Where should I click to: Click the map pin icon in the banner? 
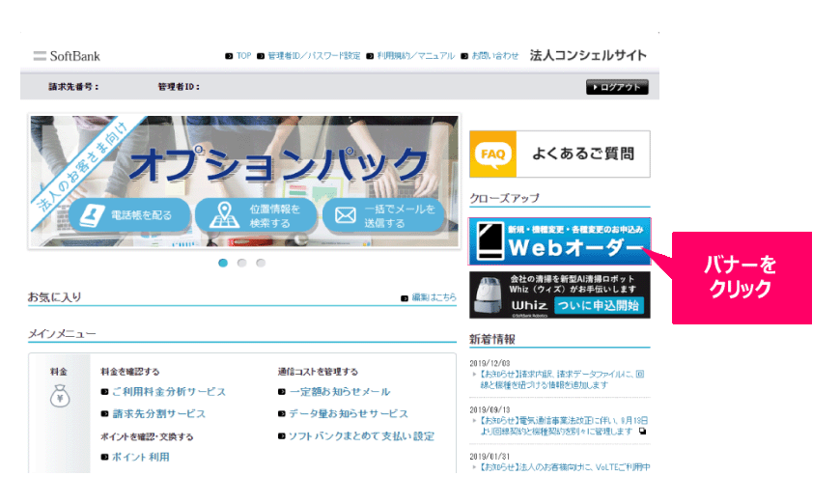click(x=224, y=214)
